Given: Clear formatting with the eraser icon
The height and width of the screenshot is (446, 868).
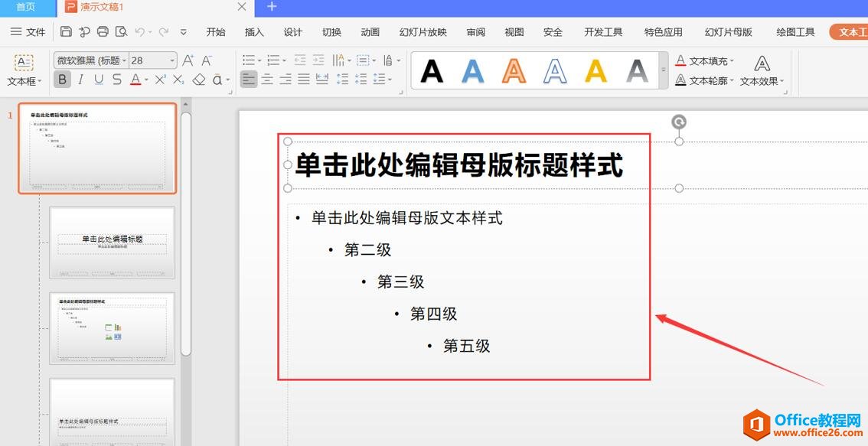Looking at the screenshot, I should pyautogui.click(x=199, y=80).
